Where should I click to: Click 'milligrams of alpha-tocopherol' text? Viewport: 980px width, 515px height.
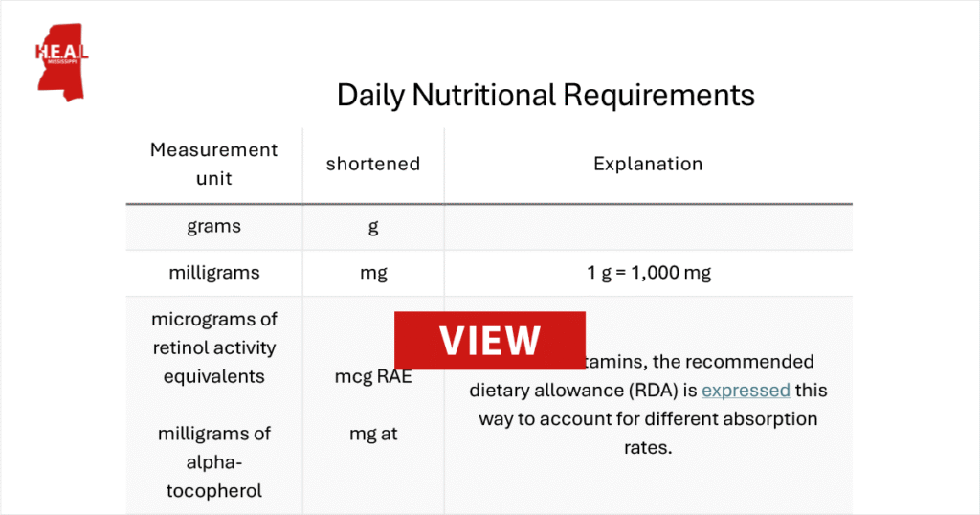[x=213, y=462]
